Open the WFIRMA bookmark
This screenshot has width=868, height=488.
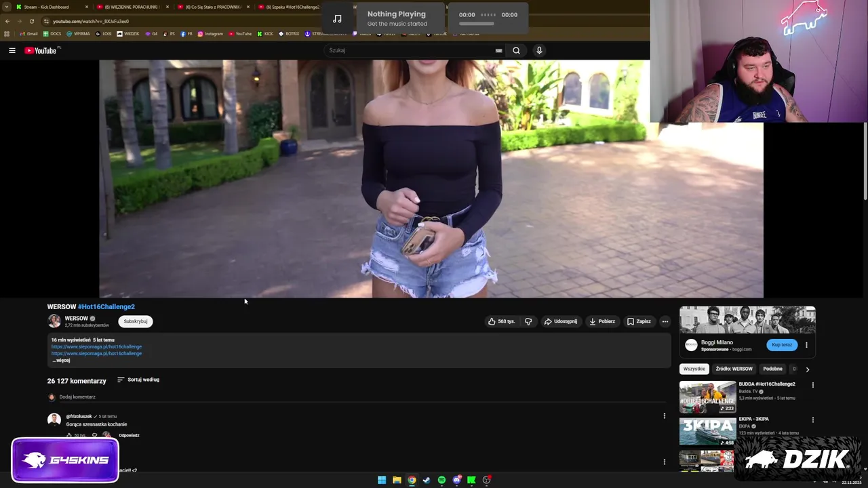78,33
